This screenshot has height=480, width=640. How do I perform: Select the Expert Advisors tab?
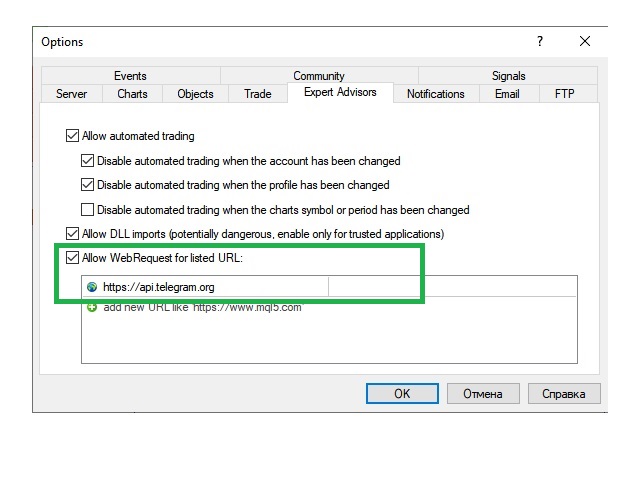[x=340, y=93]
